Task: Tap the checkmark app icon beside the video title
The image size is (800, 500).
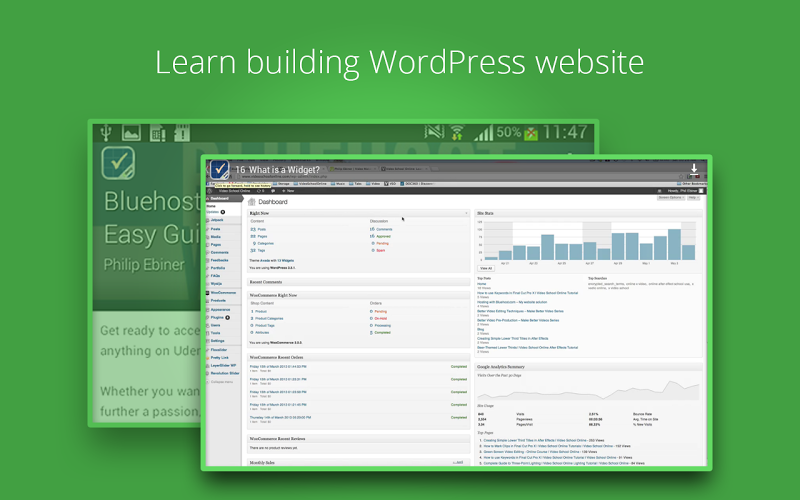Action: pyautogui.click(x=219, y=169)
